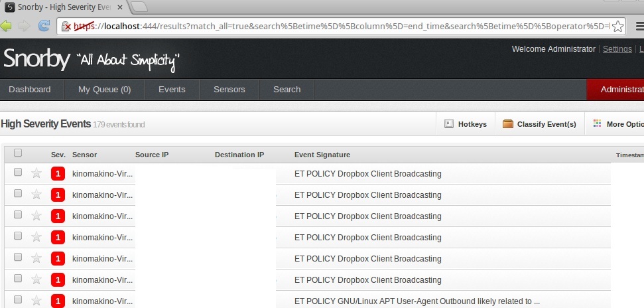Open the Administration menu
The image size is (644, 308).
coord(621,90)
